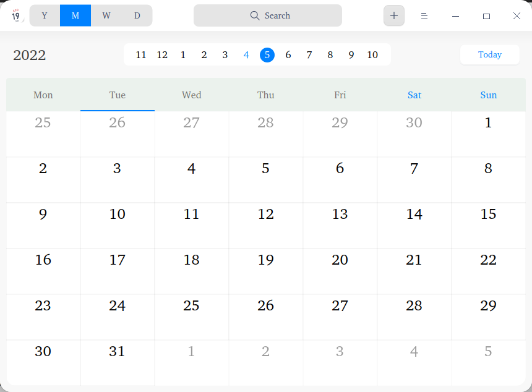Image resolution: width=532 pixels, height=392 pixels.
Task: Go to month 12 in month strip
Action: coord(162,54)
